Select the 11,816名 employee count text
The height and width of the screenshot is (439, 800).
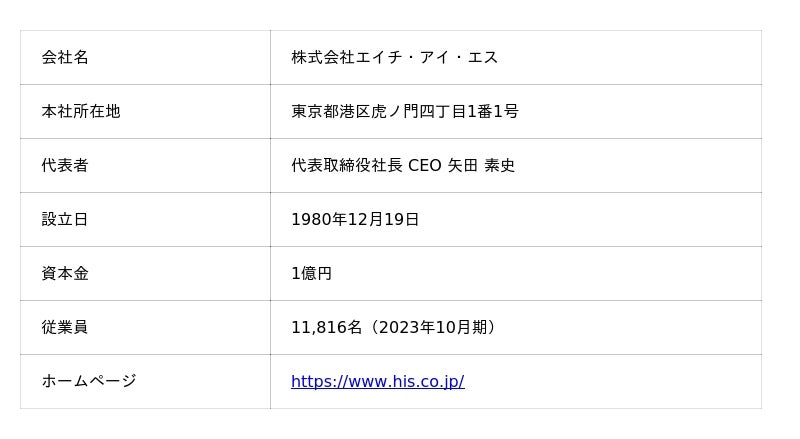click(x=327, y=327)
